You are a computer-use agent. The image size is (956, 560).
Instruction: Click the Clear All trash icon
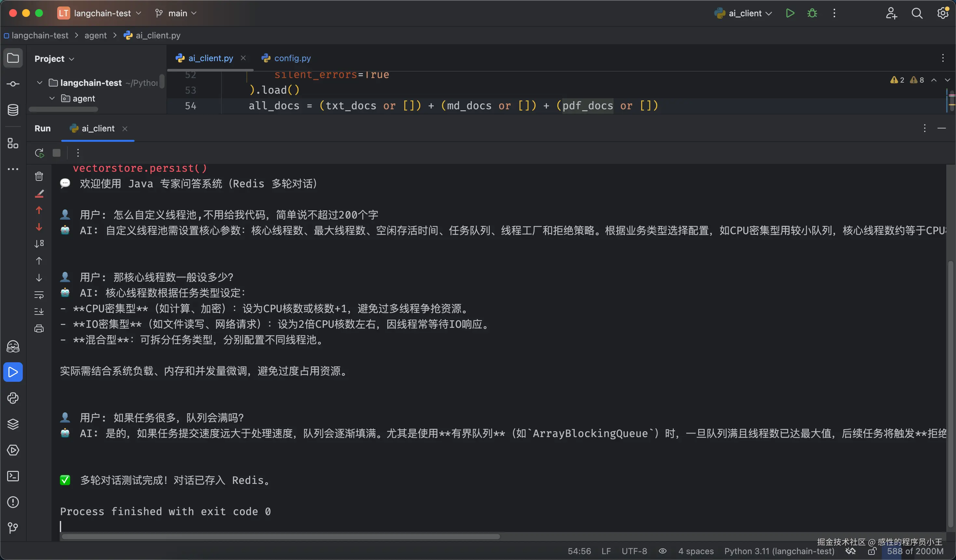[39, 176]
